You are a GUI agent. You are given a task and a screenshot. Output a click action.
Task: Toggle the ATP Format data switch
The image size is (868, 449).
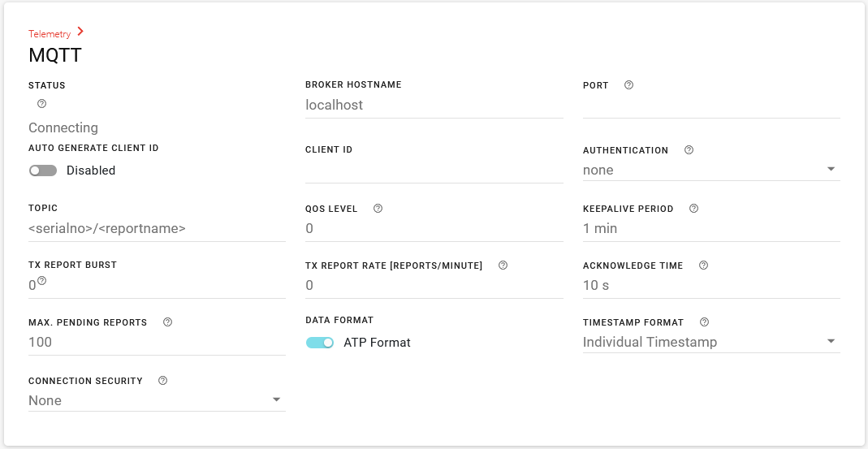tap(320, 343)
